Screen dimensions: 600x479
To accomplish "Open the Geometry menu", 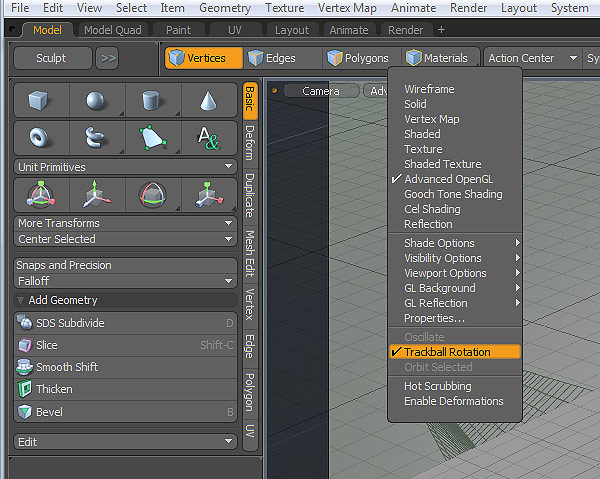I will click(225, 8).
